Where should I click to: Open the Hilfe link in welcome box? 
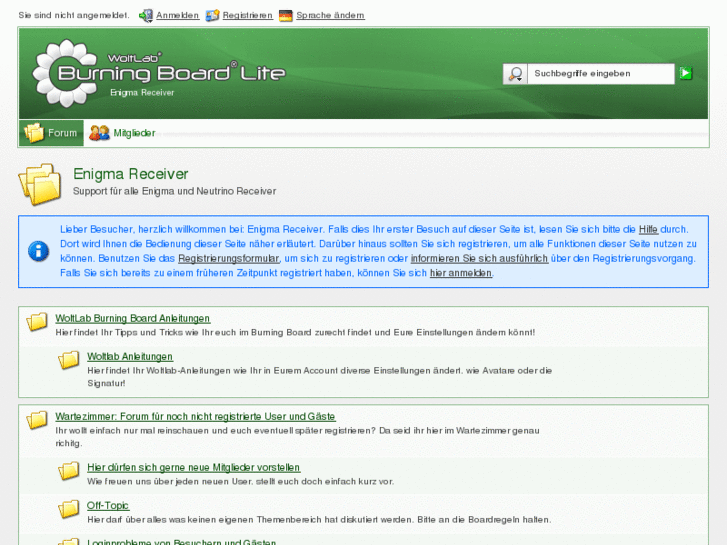[x=648, y=230]
